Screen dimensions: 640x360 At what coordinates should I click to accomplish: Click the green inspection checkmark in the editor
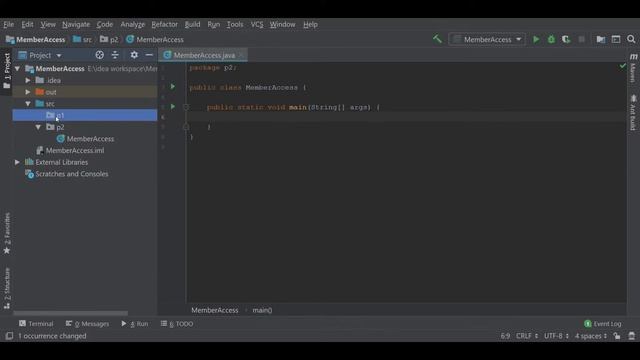622,66
